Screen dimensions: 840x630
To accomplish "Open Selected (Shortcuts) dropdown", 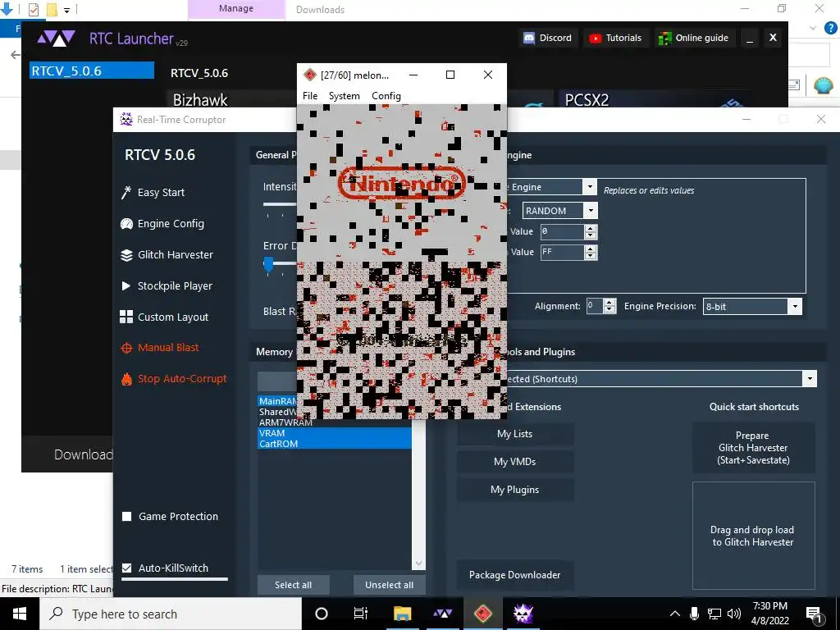I will [810, 379].
